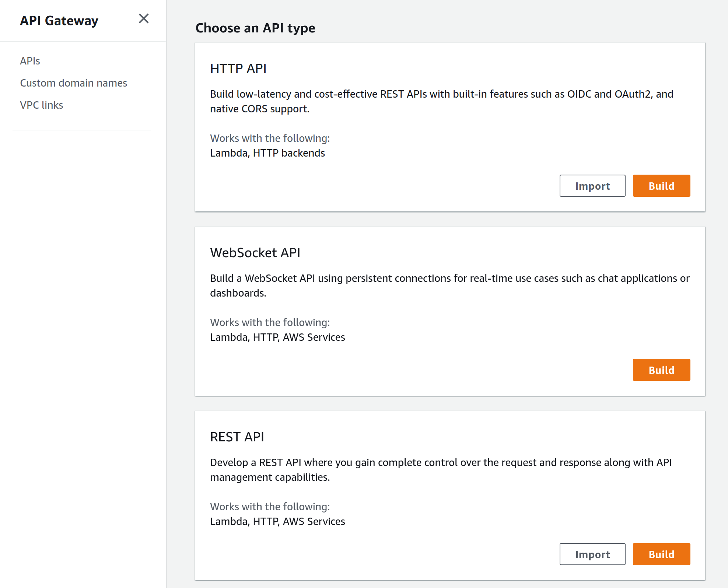Click the HTTP API description text
728x588 pixels.
[441, 101]
